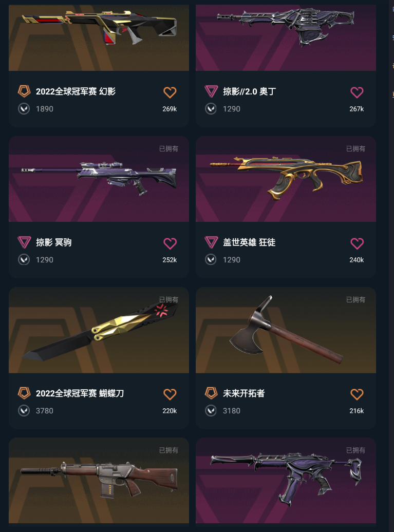Select the wooden rifle skin card at bottom
This screenshot has height=532, width=394.
click(x=99, y=481)
